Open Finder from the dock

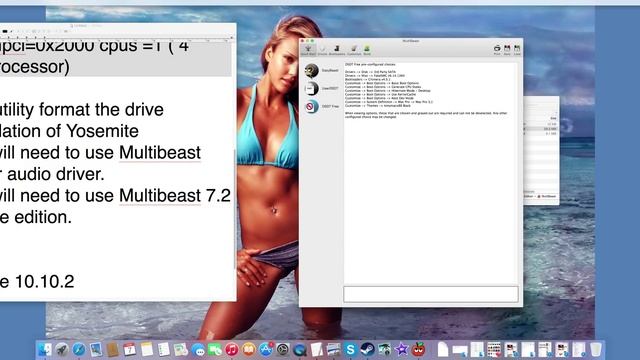click(x=44, y=349)
